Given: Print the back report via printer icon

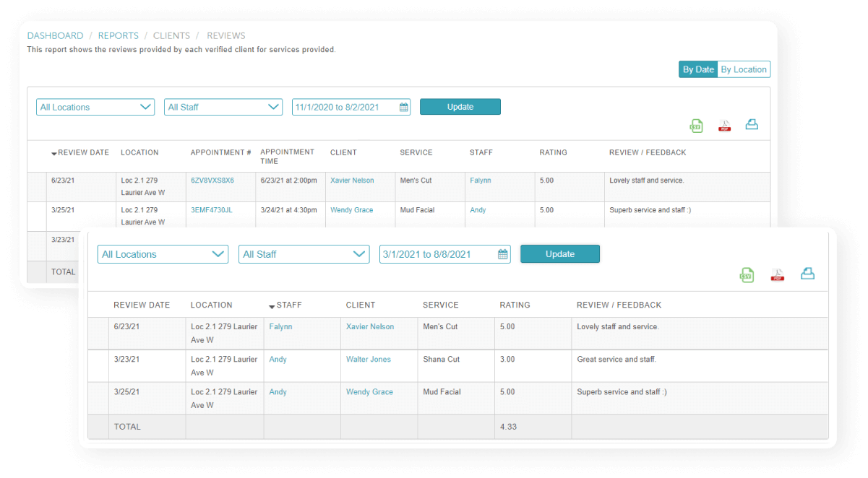Looking at the screenshot, I should (x=752, y=124).
